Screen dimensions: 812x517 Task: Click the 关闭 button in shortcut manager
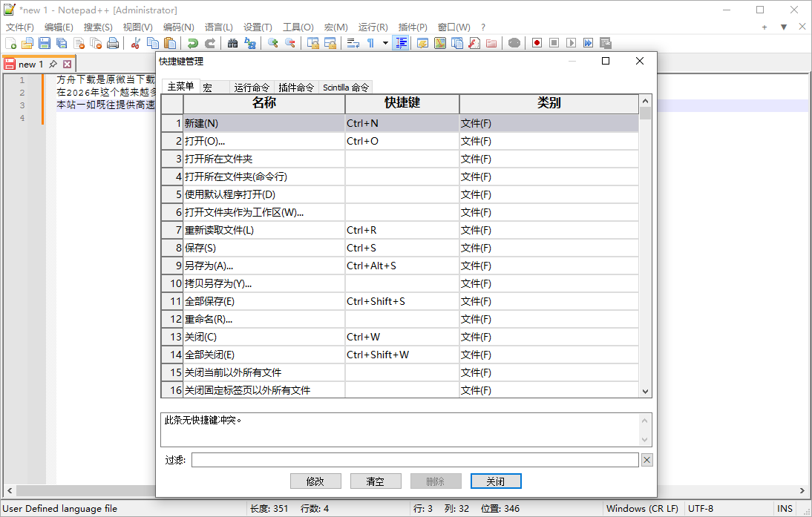pos(495,481)
